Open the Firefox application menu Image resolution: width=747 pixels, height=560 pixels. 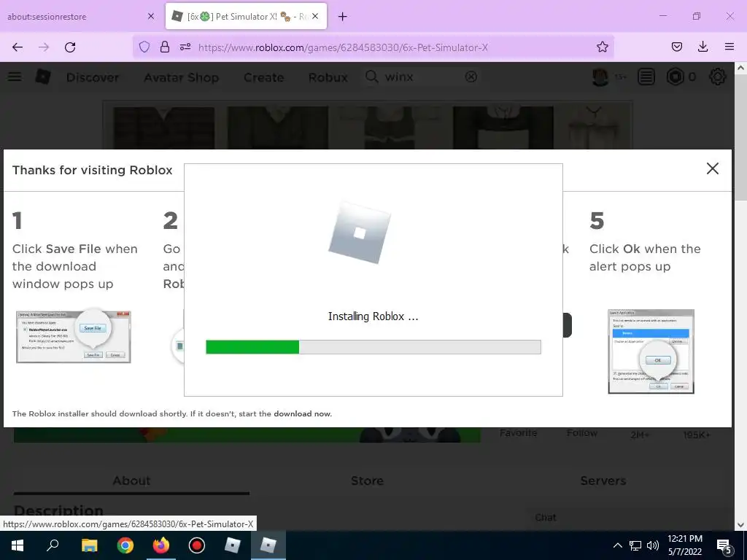[729, 47]
